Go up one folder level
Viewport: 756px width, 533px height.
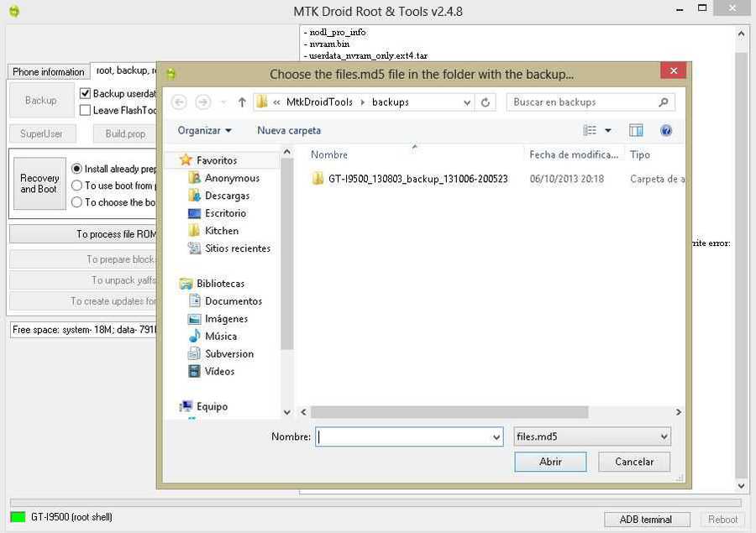click(242, 102)
